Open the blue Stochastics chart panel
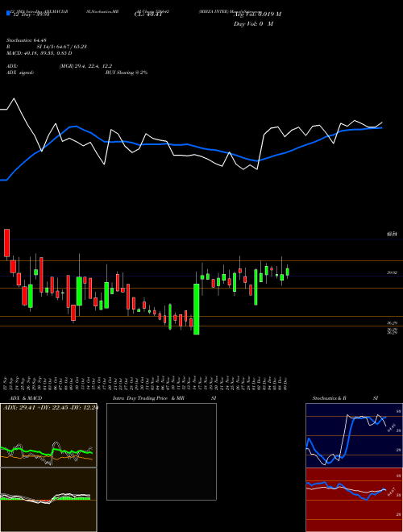This screenshot has height=532, width=403. pyautogui.click(x=354, y=435)
